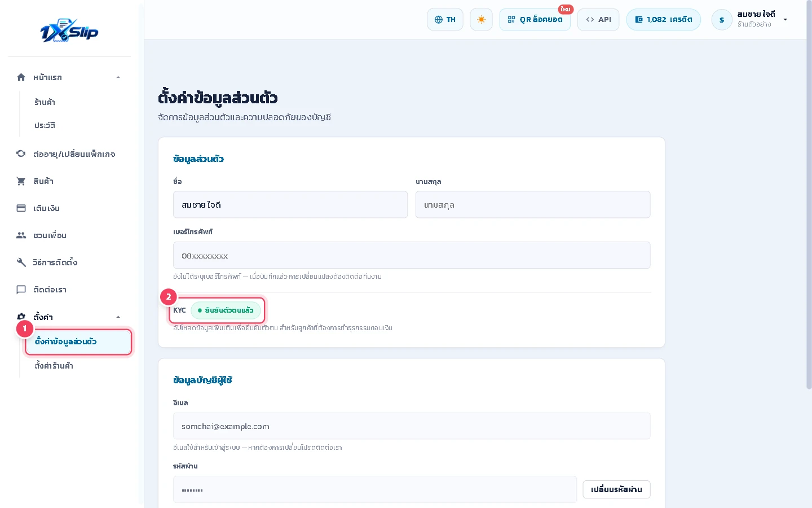
Task: Click the ใหม่ badge on QR button
Action: tap(566, 9)
